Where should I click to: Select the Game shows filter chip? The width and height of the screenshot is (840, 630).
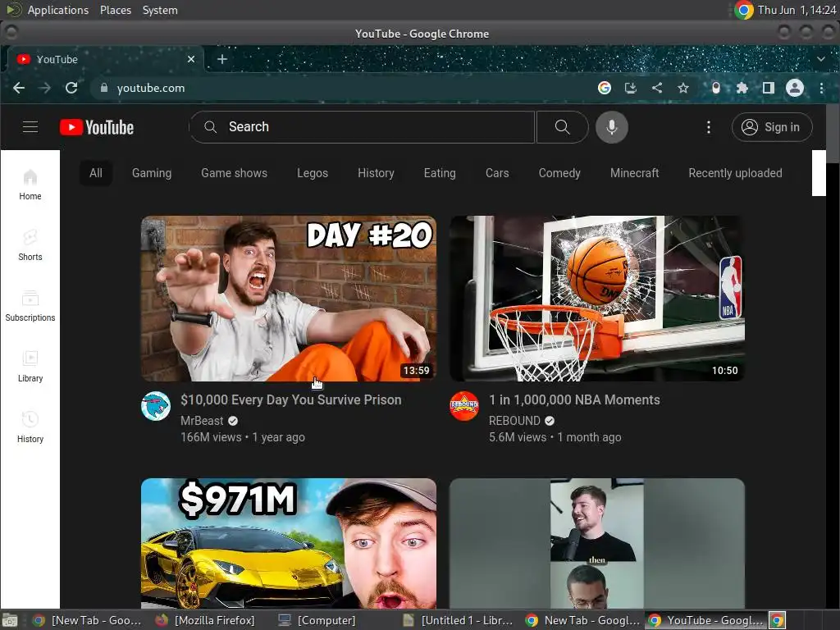coord(234,173)
